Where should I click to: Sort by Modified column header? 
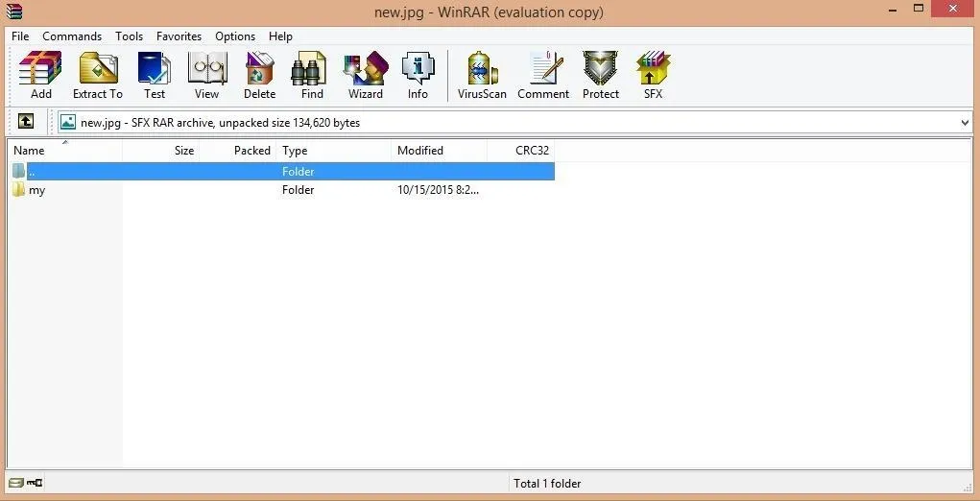(439, 151)
